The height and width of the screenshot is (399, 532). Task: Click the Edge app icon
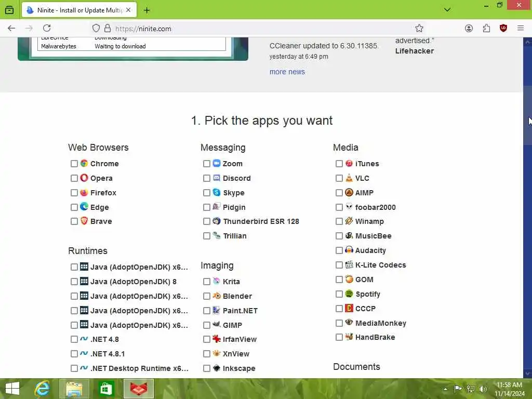pyautogui.click(x=84, y=207)
